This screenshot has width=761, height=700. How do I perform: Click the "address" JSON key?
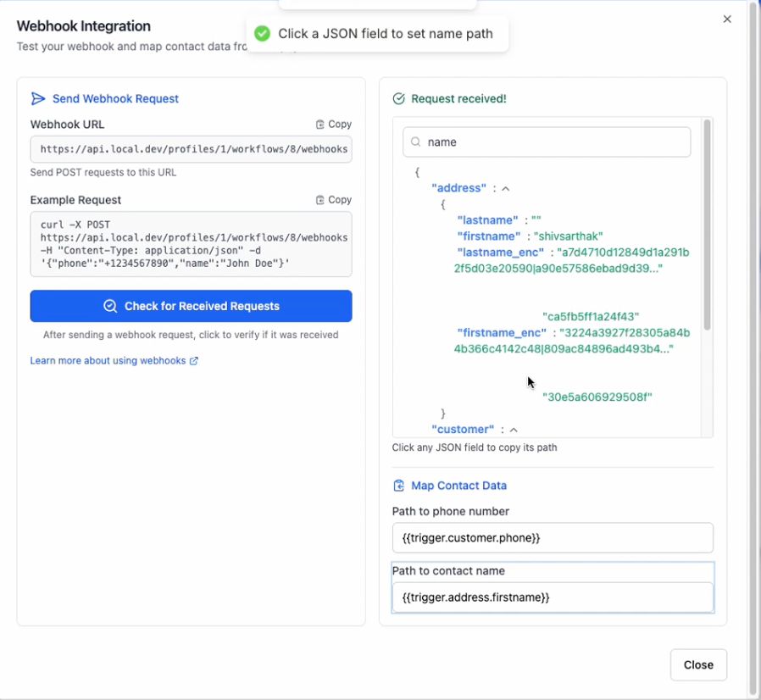pos(458,188)
